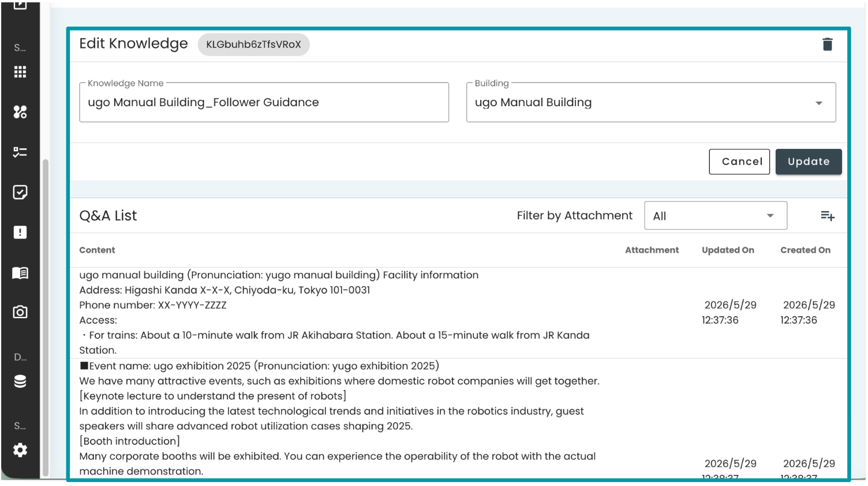The image size is (868, 486).
Task: Click the Attachment column header
Action: (652, 250)
